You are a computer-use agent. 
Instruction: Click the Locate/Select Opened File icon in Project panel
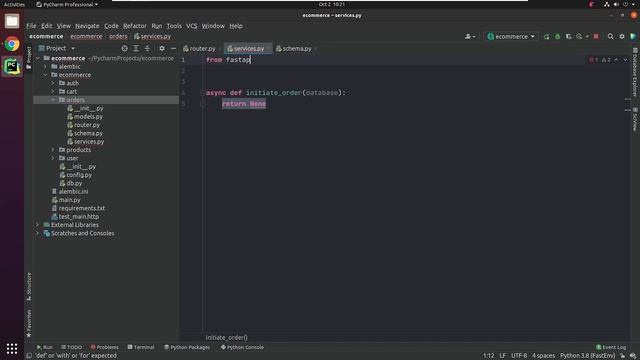pyautogui.click(x=124, y=48)
